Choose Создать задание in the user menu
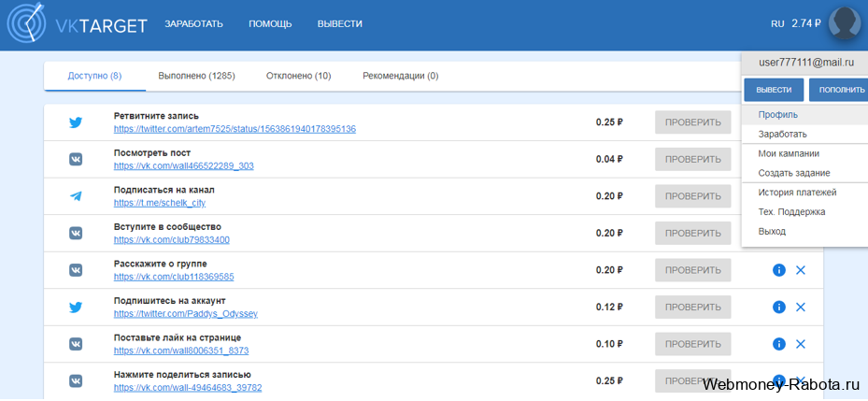This screenshot has width=868, height=401. point(804,173)
